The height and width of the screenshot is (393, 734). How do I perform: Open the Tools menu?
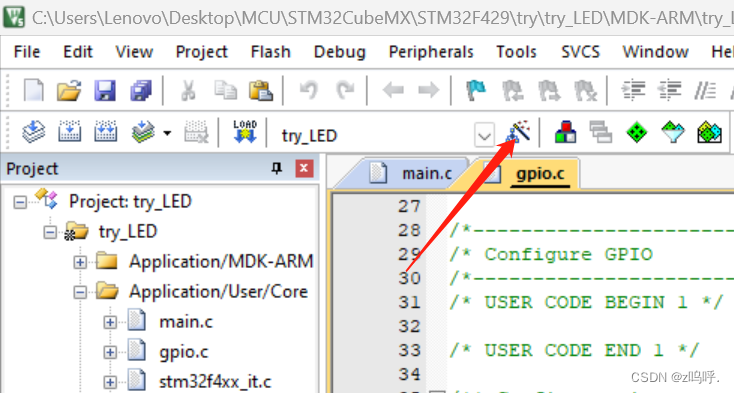click(x=516, y=51)
